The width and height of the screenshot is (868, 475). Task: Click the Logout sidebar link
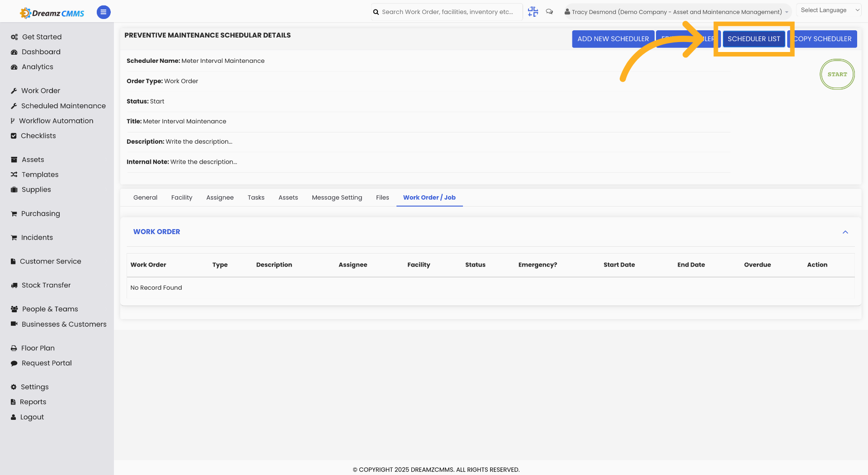pos(32,417)
